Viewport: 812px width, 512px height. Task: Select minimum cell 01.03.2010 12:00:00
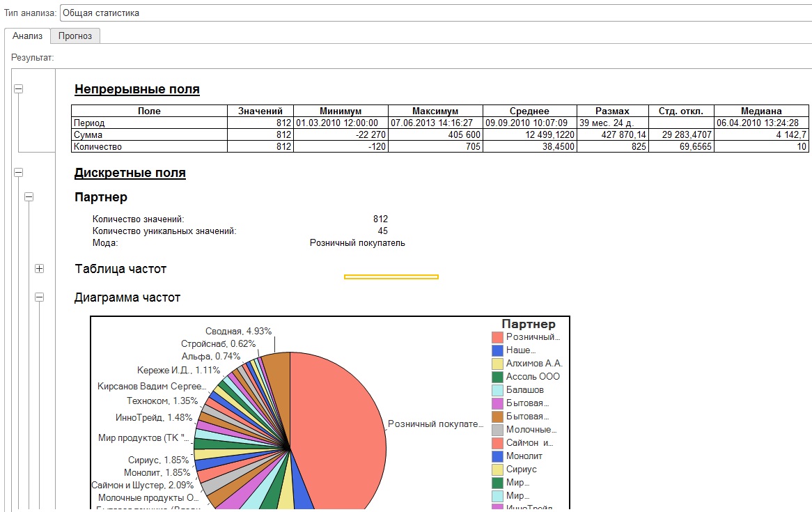point(341,123)
